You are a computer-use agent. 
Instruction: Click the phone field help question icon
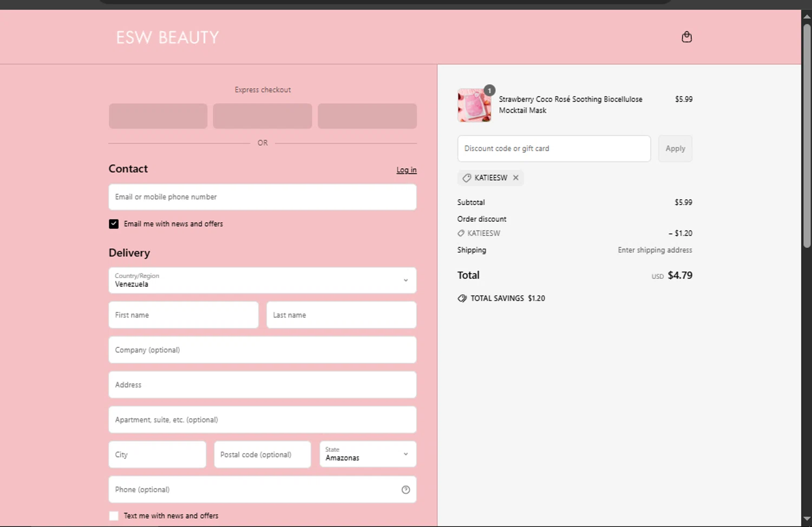point(405,490)
